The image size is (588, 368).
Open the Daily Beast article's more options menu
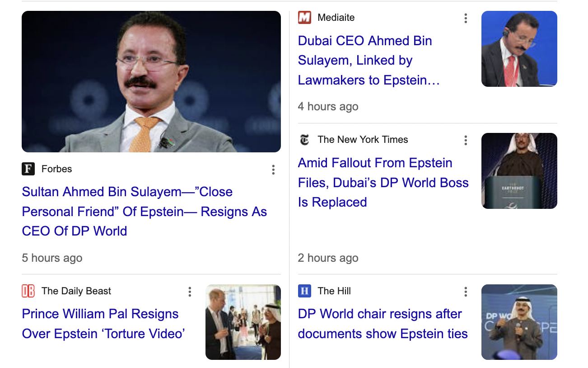click(x=190, y=292)
